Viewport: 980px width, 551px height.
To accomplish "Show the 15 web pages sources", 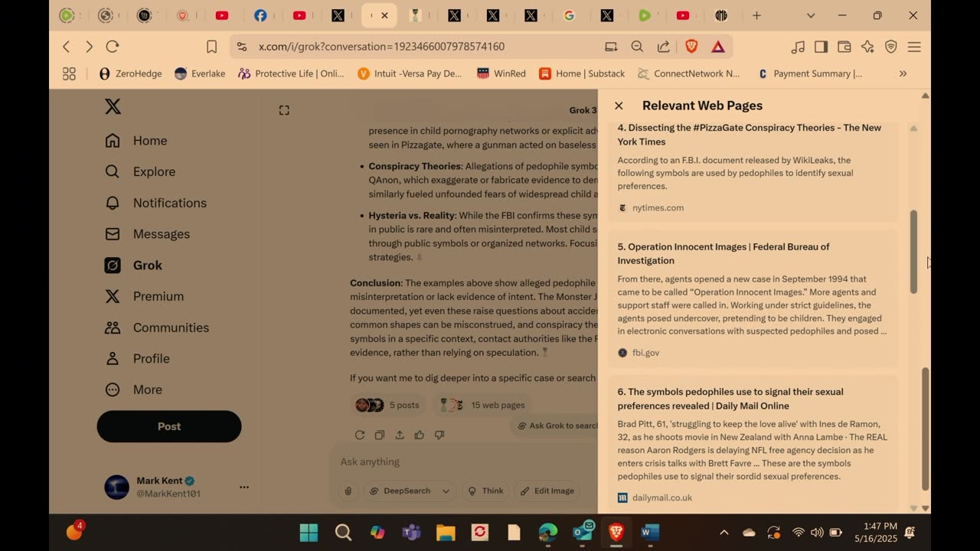I will (x=483, y=405).
